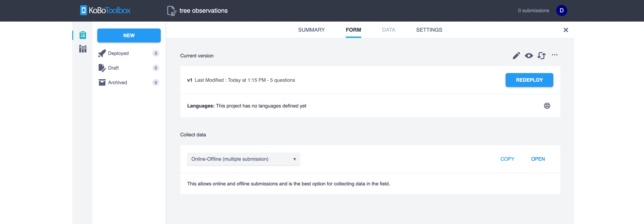The width and height of the screenshot is (644, 224).
Task: Click the replace form arrows icon
Action: (x=541, y=56)
